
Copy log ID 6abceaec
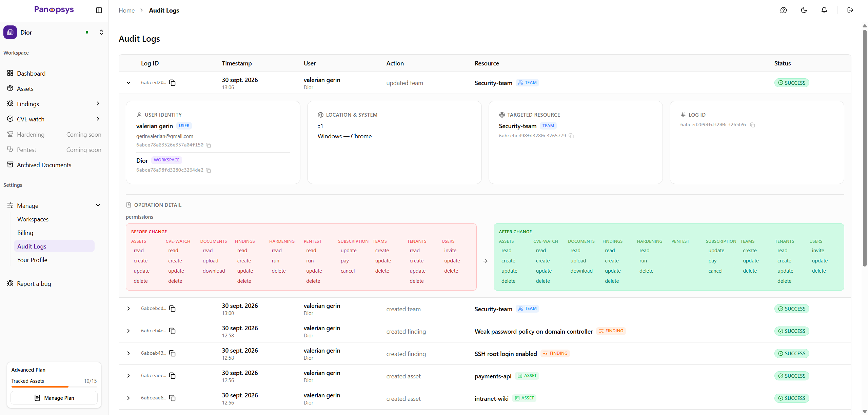172,376
